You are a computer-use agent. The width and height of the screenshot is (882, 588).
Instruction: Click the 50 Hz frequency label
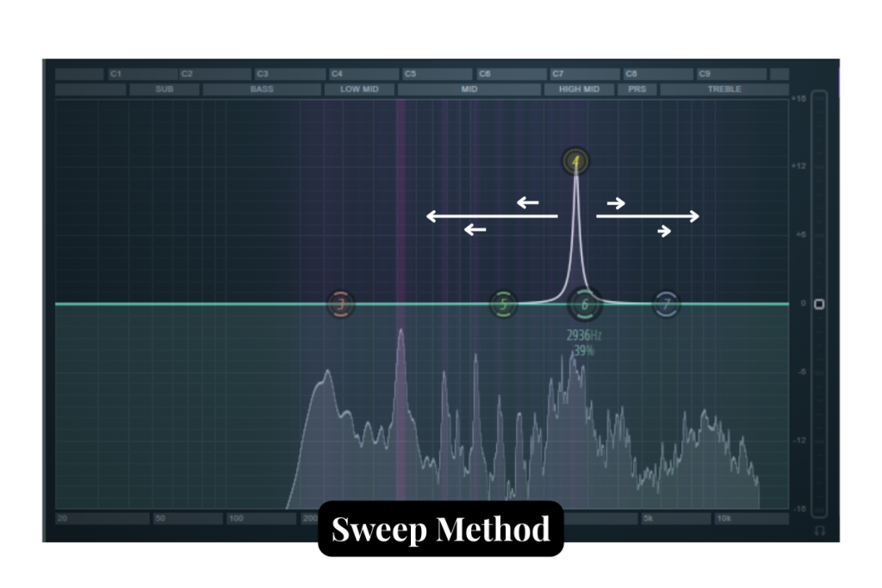click(160, 518)
